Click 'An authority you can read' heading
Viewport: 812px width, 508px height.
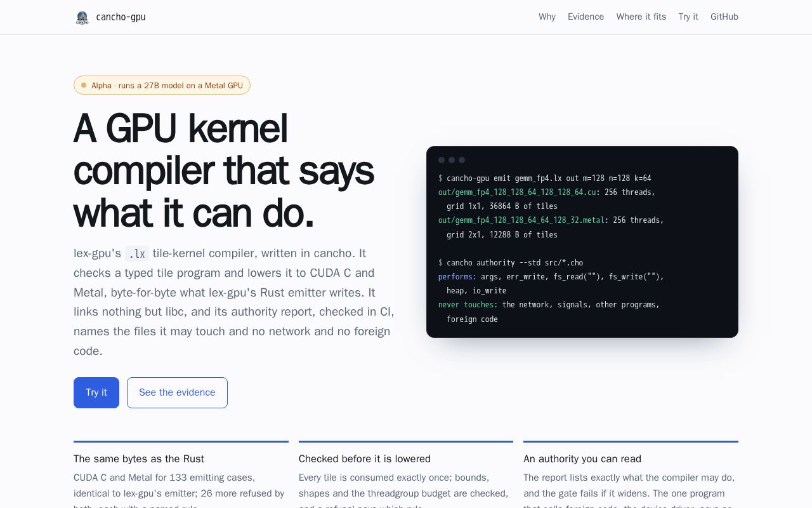[582, 458]
